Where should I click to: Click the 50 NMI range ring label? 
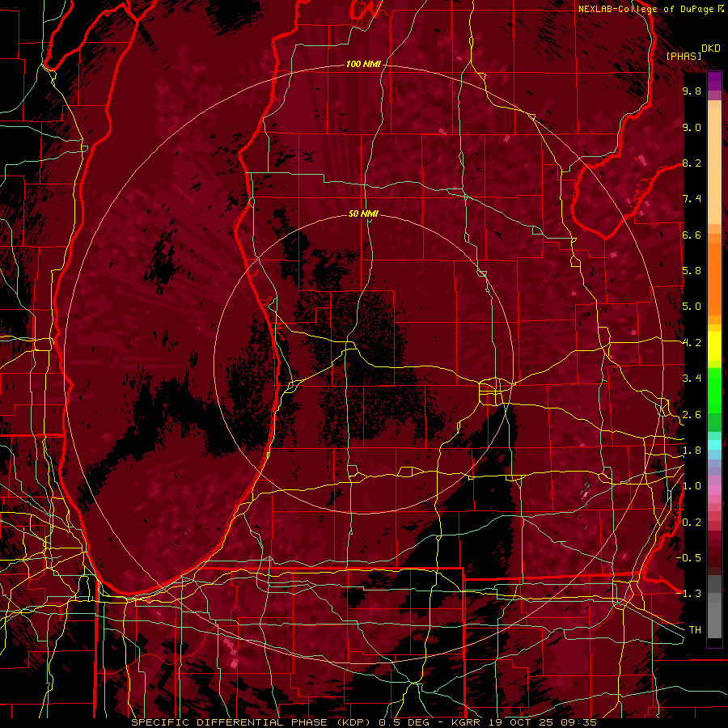(x=363, y=214)
